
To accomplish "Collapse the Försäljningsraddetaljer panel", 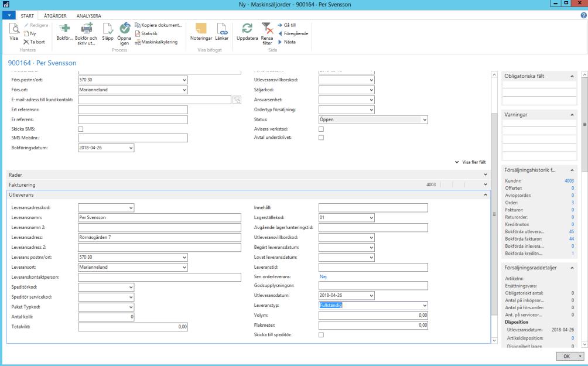I will click(x=572, y=268).
